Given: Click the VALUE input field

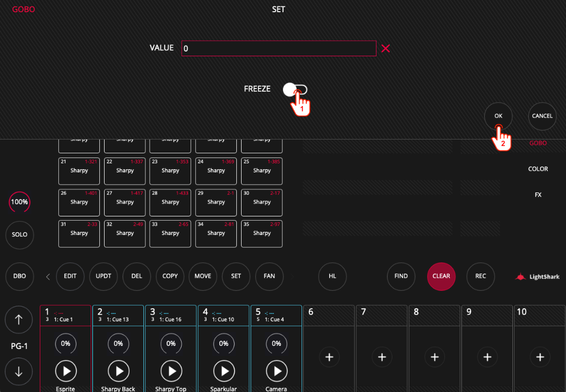Looking at the screenshot, I should [x=279, y=48].
